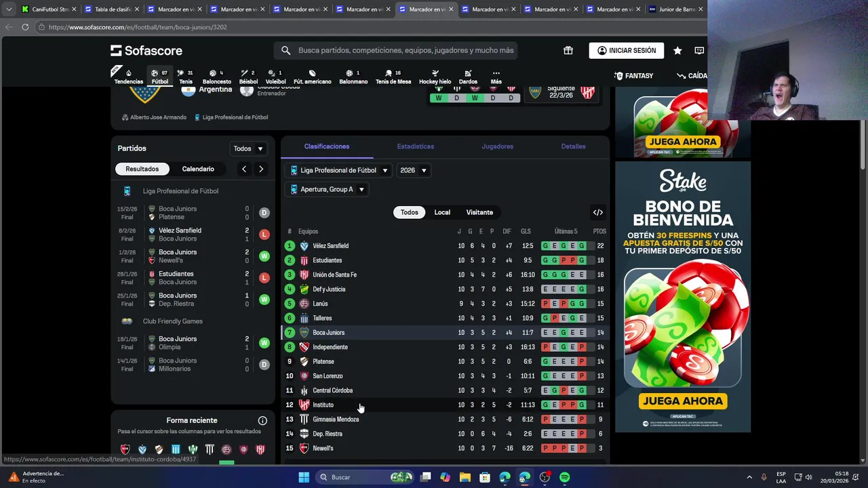Click the Lanús crest in standings
Viewport: 868px width, 488px height.
click(x=304, y=304)
